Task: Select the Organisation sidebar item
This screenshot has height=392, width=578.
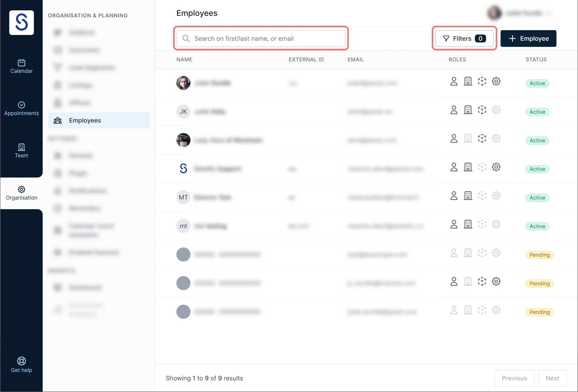Action: click(x=21, y=193)
